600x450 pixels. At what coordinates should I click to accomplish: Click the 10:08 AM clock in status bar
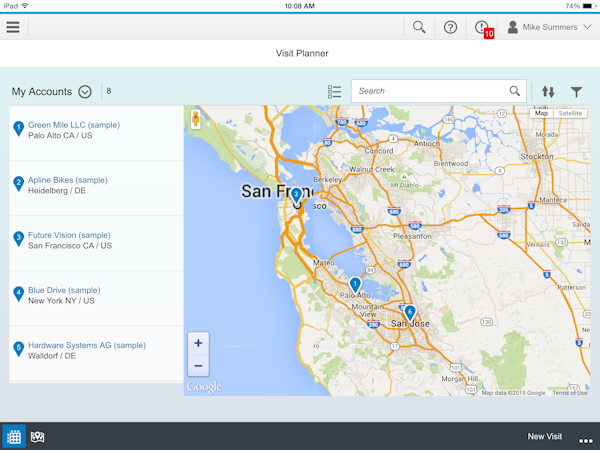click(x=300, y=6)
